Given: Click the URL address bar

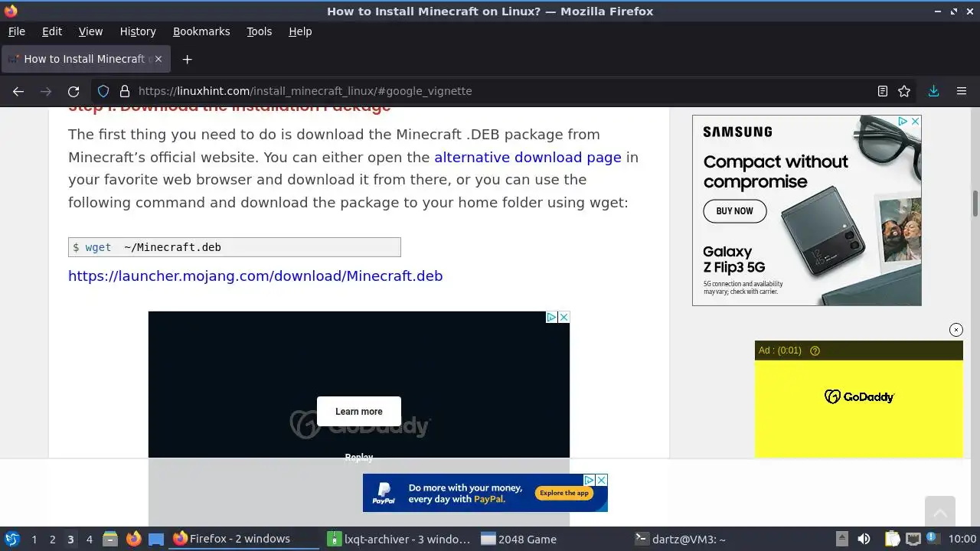Looking at the screenshot, I should 490,91.
